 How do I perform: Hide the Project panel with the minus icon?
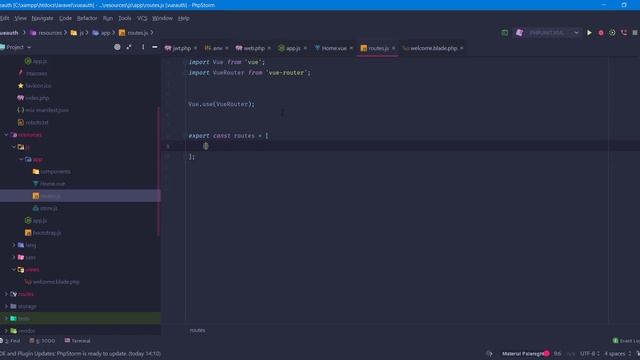[x=155, y=47]
